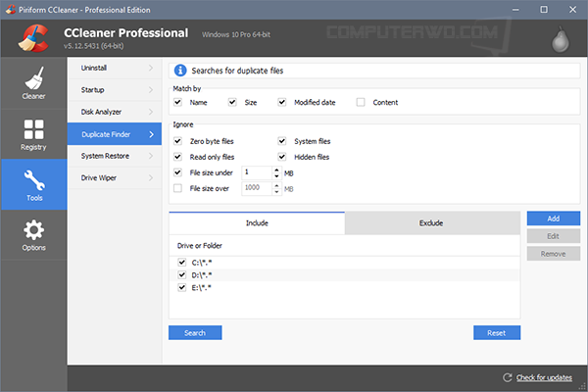588x392 pixels.
Task: Open the Check for updates link
Action: point(544,377)
